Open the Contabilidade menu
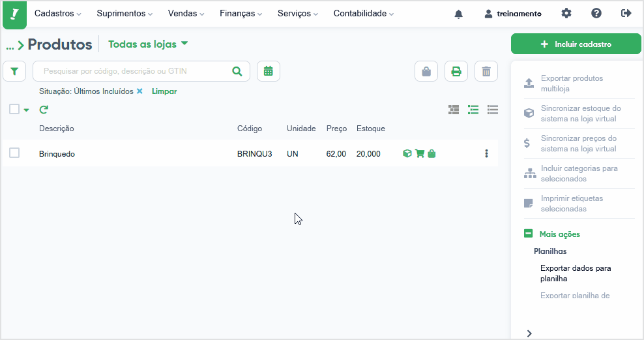The image size is (644, 340). coord(364,14)
